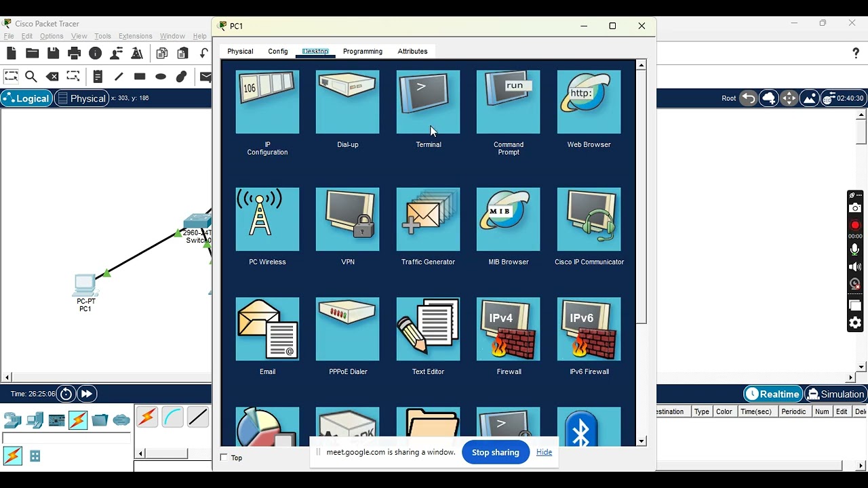This screenshot has width=868, height=488.
Task: Print the workspace using printer icon
Action: pos(75,54)
